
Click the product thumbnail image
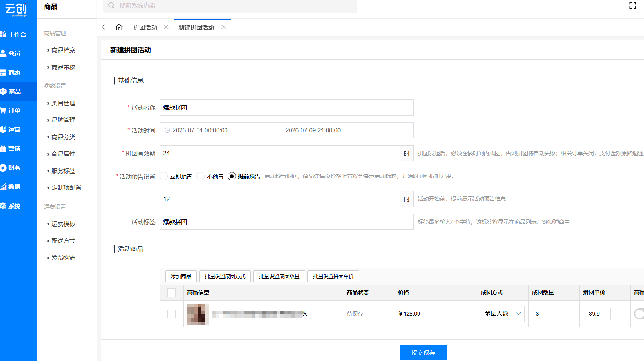[198, 314]
